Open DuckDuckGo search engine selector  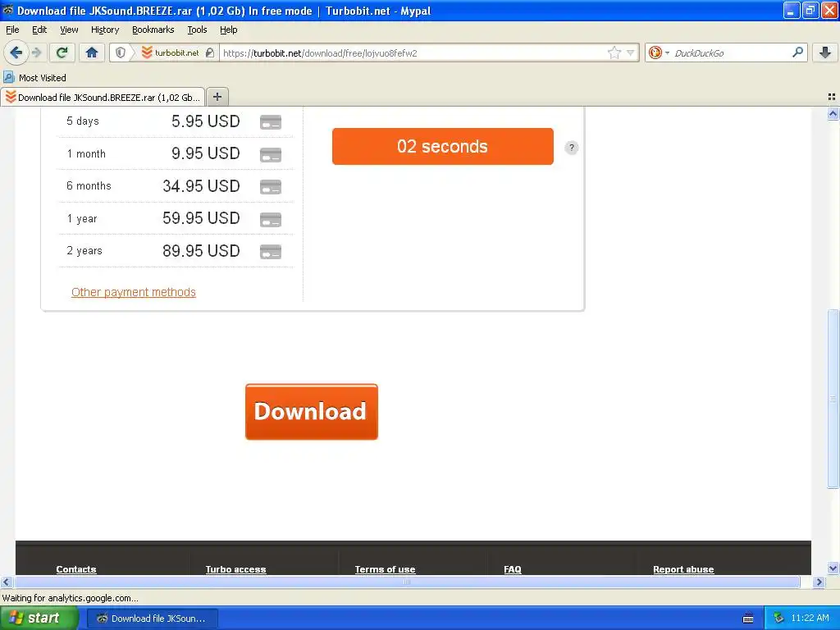click(658, 52)
